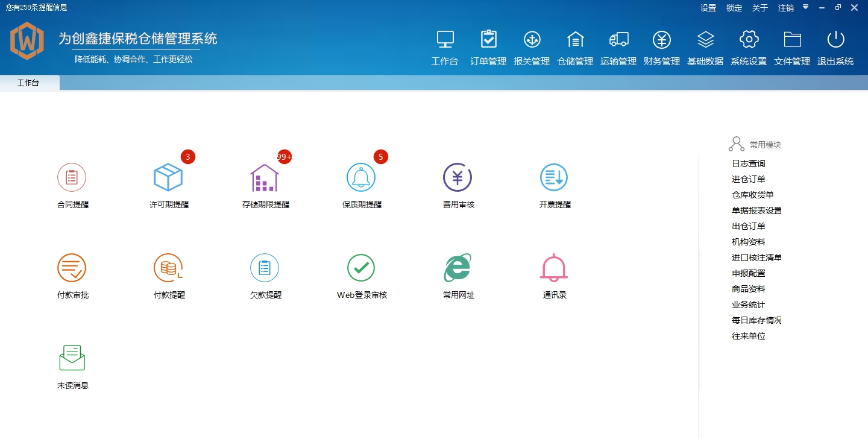Image resolution: width=868 pixels, height=439 pixels.
Task: Click 设置 in the title bar
Action: coord(708,8)
